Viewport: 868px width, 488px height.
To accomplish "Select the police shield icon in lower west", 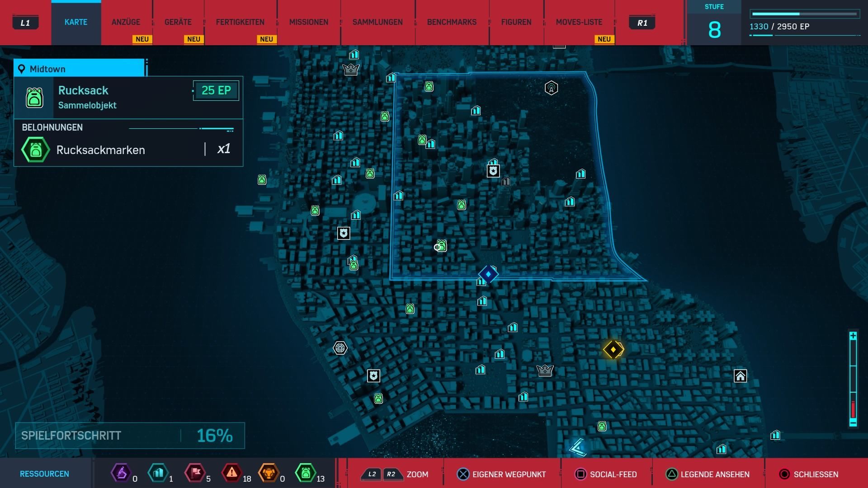I will pos(373,376).
